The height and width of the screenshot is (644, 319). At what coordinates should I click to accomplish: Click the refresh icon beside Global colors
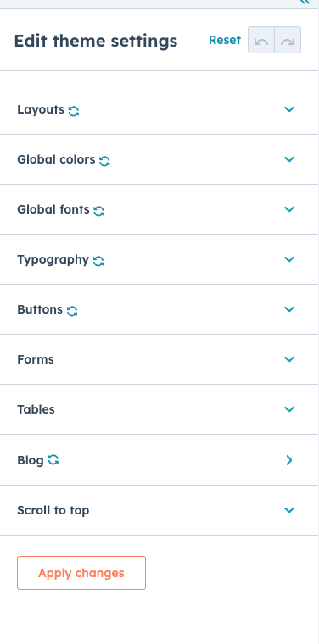coord(104,161)
